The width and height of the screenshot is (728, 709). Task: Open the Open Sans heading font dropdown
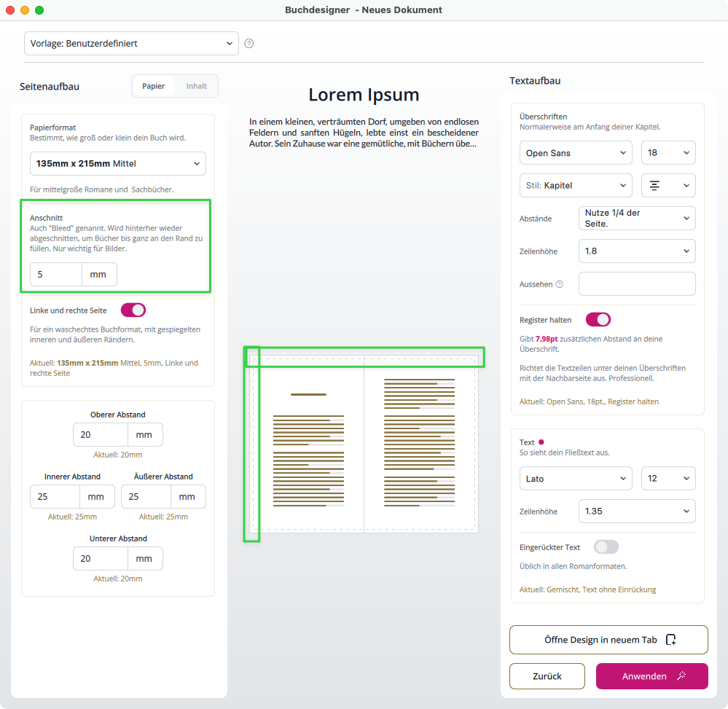pyautogui.click(x=575, y=153)
